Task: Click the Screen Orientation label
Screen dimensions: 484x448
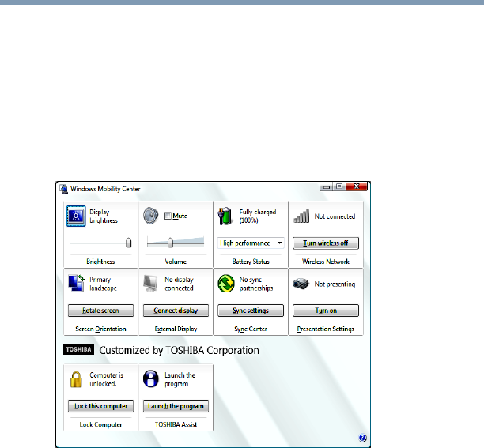Action: point(100,329)
